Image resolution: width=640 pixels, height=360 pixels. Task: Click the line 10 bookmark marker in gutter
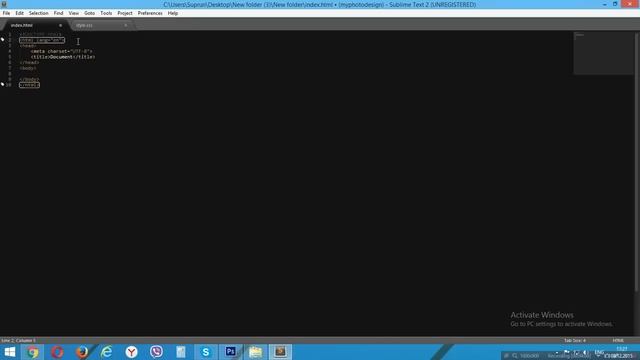(2, 84)
